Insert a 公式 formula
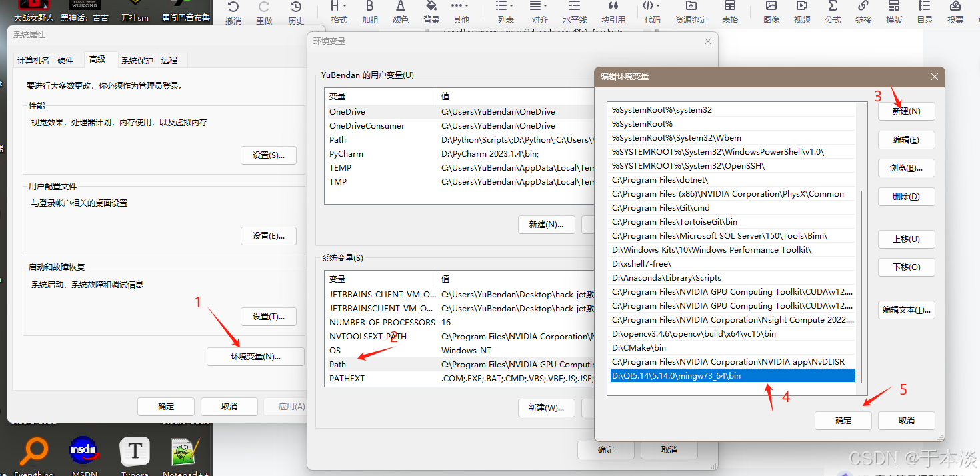This screenshot has height=476, width=980. [833, 6]
